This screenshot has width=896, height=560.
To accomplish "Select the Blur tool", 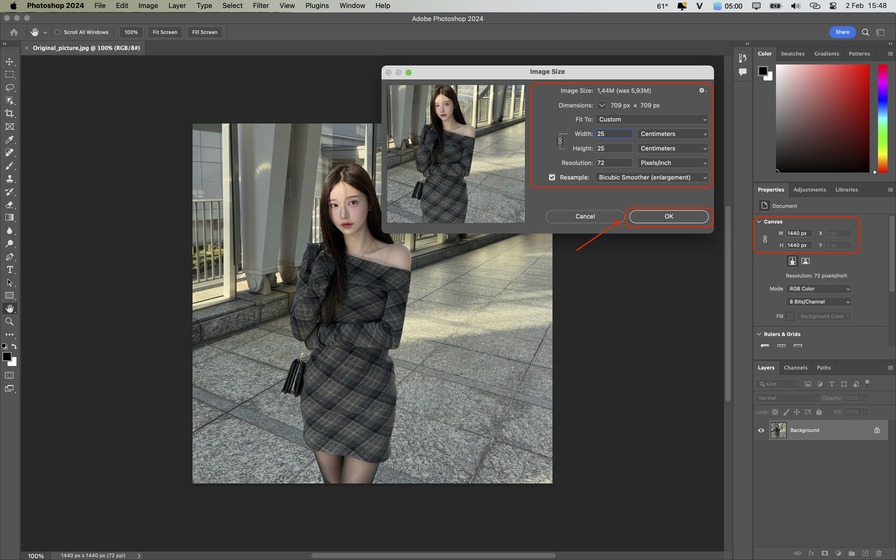I will (10, 231).
